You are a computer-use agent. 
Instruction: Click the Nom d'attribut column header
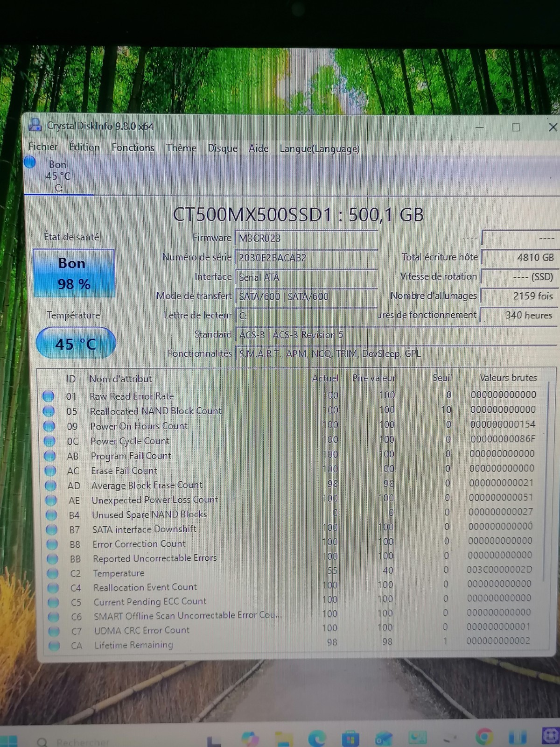[121, 379]
